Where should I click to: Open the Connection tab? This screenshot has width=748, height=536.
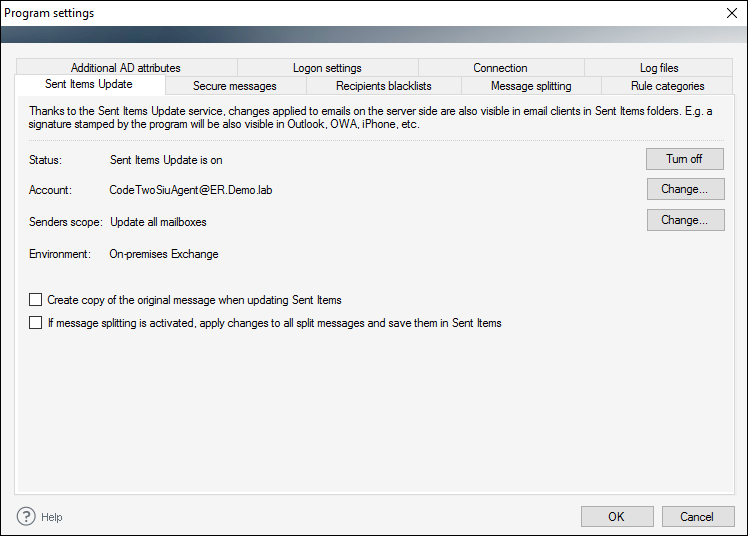pos(500,68)
